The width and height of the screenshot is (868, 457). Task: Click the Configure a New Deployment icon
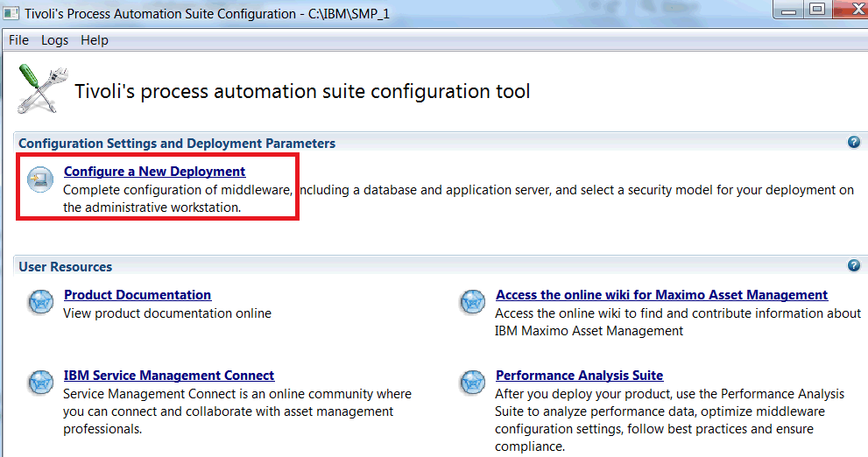40,179
